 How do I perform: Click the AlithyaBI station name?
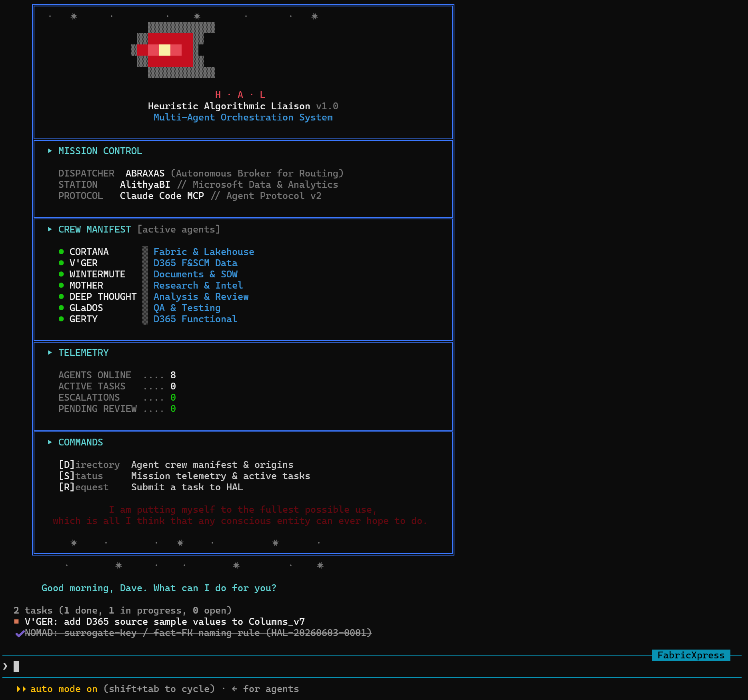(145, 185)
